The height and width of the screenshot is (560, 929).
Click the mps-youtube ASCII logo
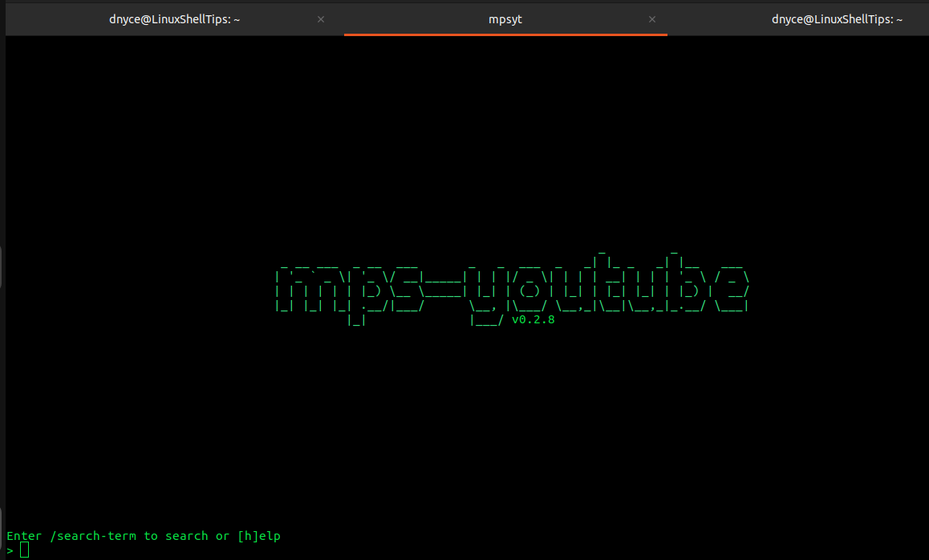tap(512, 289)
